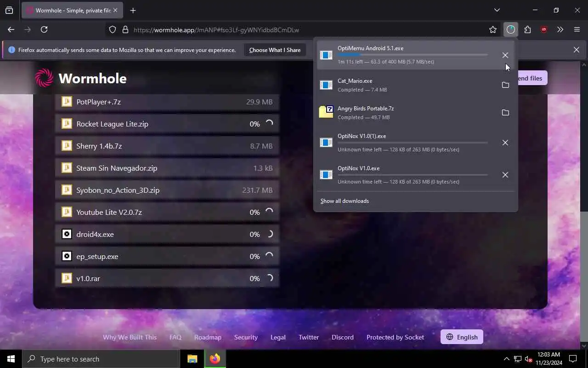List all tabs dropdown arrow

(497, 10)
